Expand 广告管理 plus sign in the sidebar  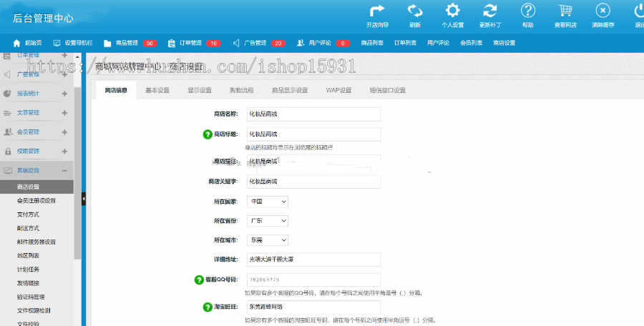pos(64,74)
